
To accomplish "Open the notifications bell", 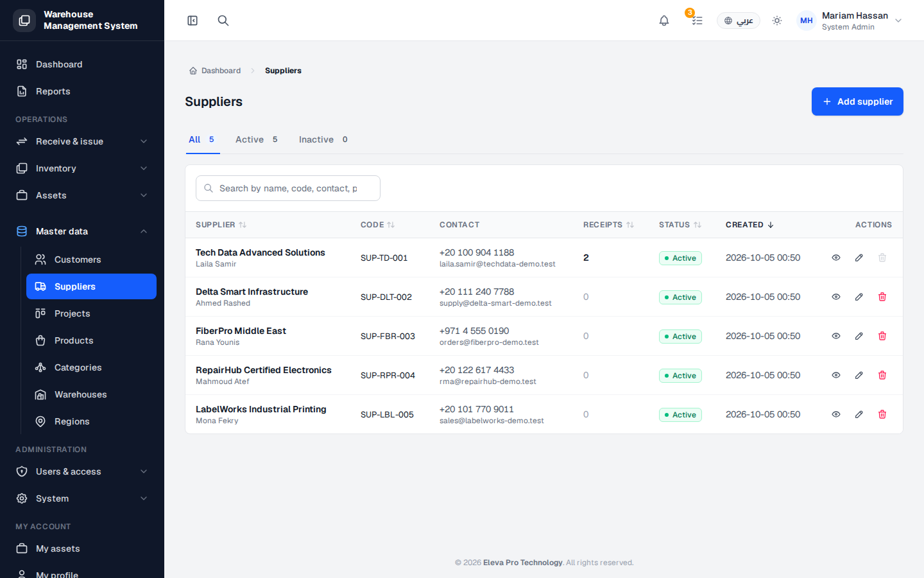I will (x=664, y=21).
